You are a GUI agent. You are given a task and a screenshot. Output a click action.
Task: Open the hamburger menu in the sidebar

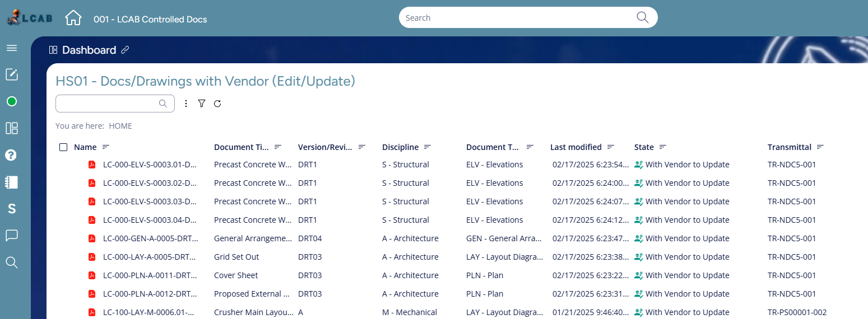[12, 48]
